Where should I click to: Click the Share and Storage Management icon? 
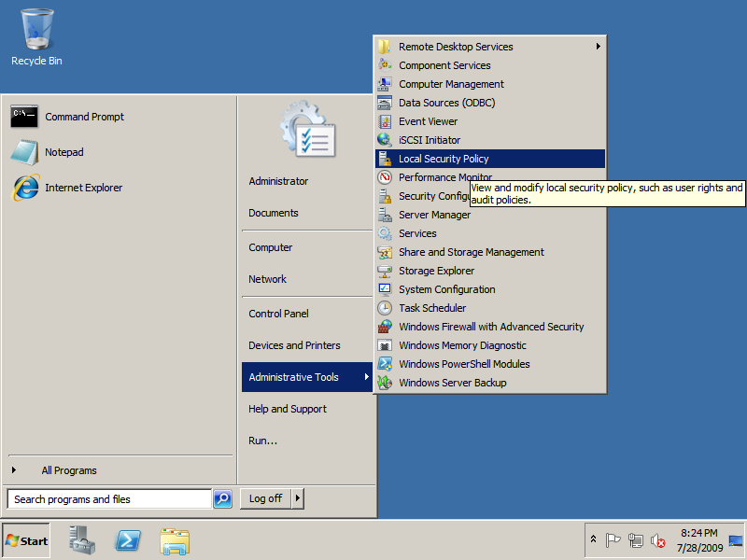[385, 252]
